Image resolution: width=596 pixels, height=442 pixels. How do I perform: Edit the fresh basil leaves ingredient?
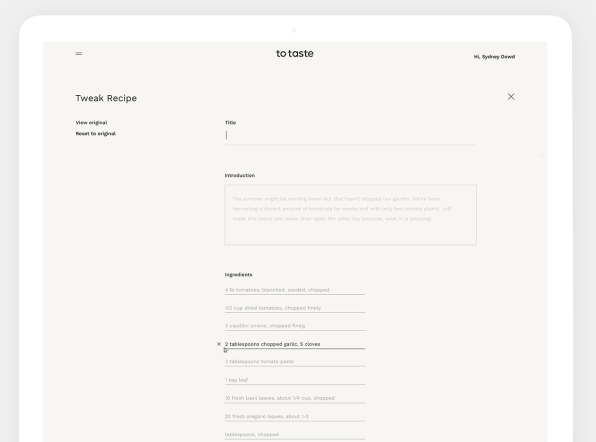[295, 398]
